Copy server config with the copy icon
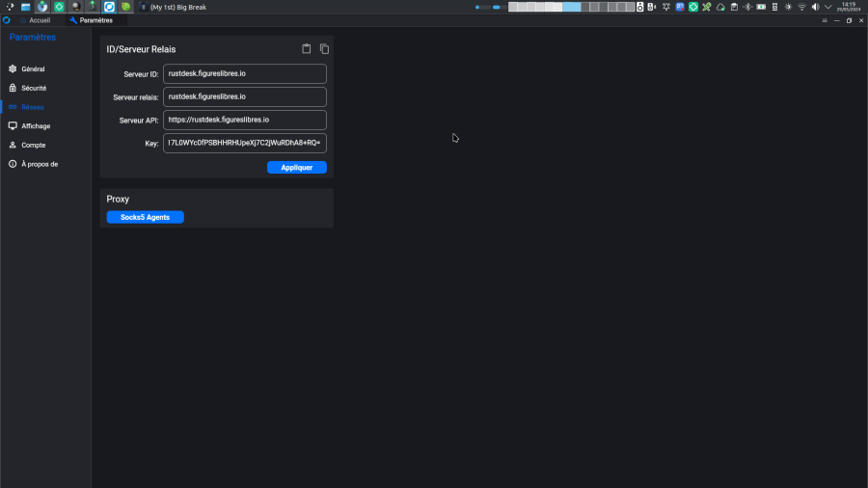Image resolution: width=868 pixels, height=488 pixels. (x=324, y=49)
